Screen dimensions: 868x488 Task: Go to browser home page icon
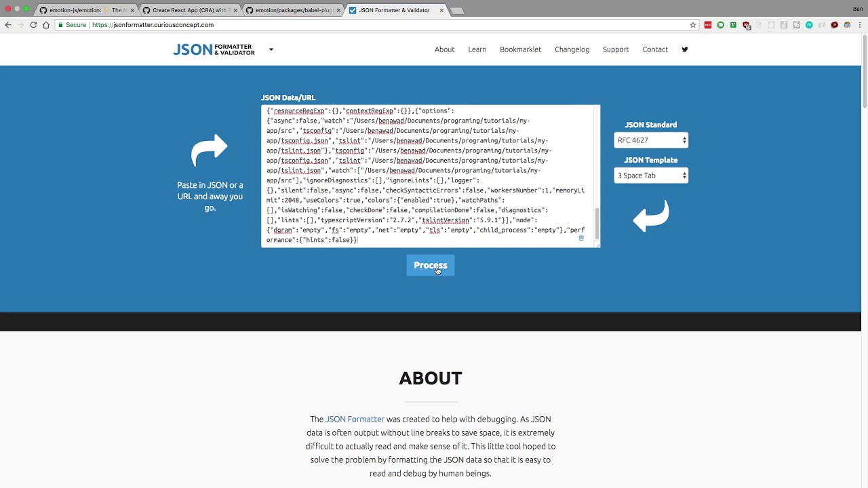tap(46, 25)
